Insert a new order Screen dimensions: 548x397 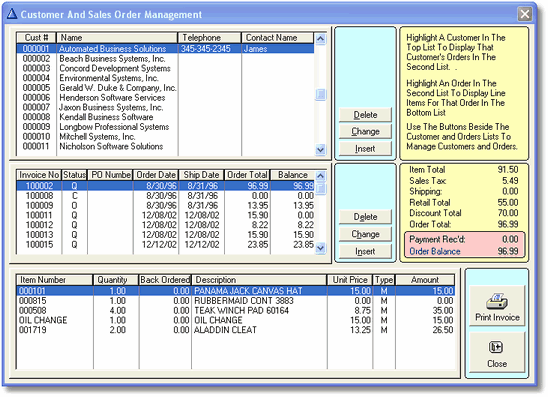coord(365,251)
